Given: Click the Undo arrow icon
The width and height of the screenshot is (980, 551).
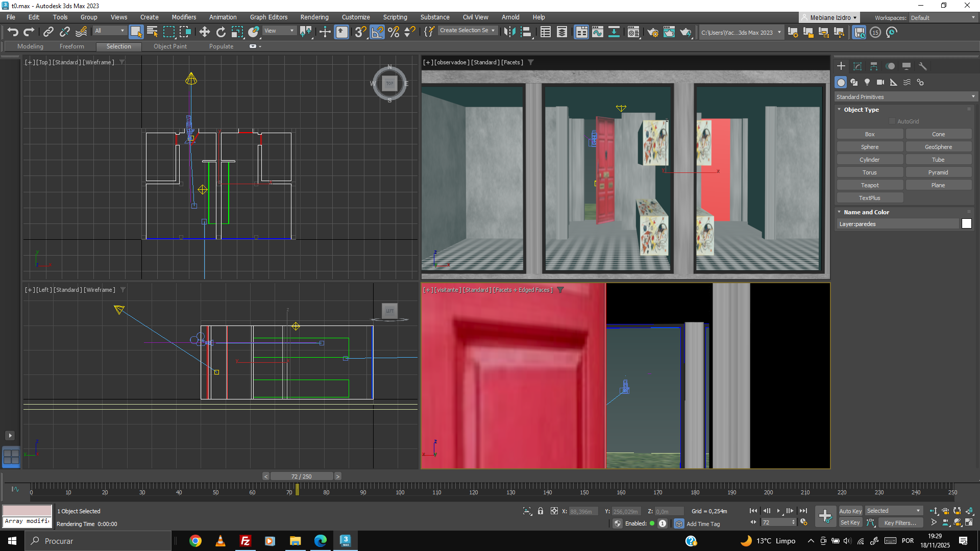Looking at the screenshot, I should tap(13, 32).
